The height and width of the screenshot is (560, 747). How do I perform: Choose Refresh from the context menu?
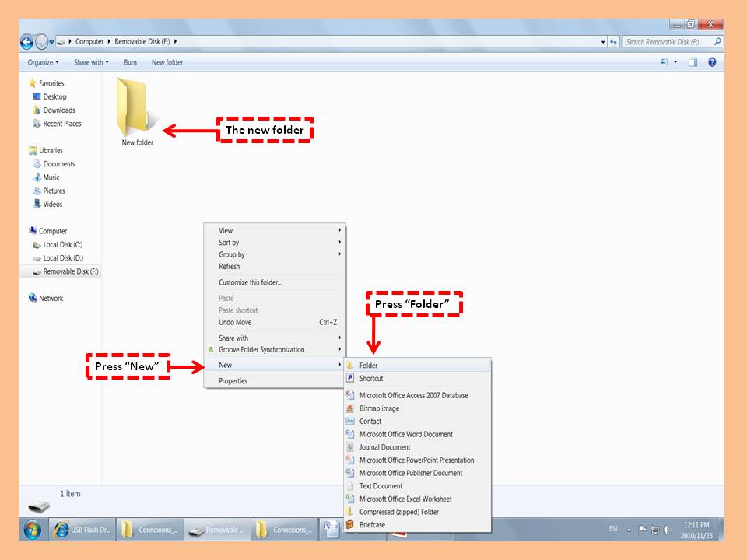tap(230, 266)
